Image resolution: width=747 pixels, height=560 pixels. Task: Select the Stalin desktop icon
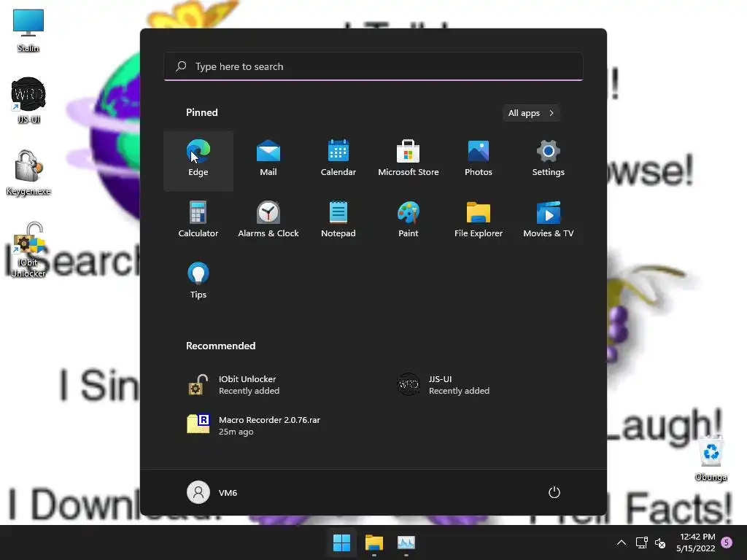pos(28,31)
